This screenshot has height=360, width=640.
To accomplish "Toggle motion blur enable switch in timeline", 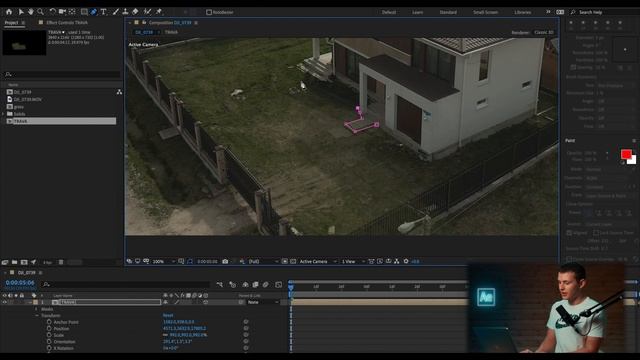I will coord(265,284).
